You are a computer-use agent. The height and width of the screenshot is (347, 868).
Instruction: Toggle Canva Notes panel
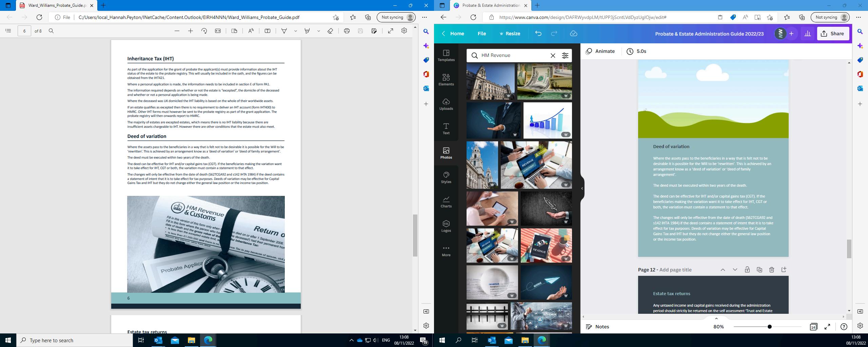coord(598,327)
